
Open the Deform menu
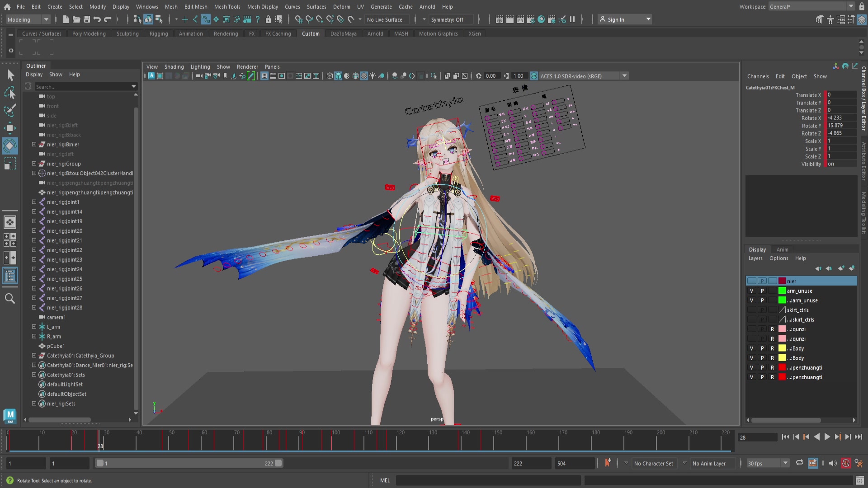point(341,7)
